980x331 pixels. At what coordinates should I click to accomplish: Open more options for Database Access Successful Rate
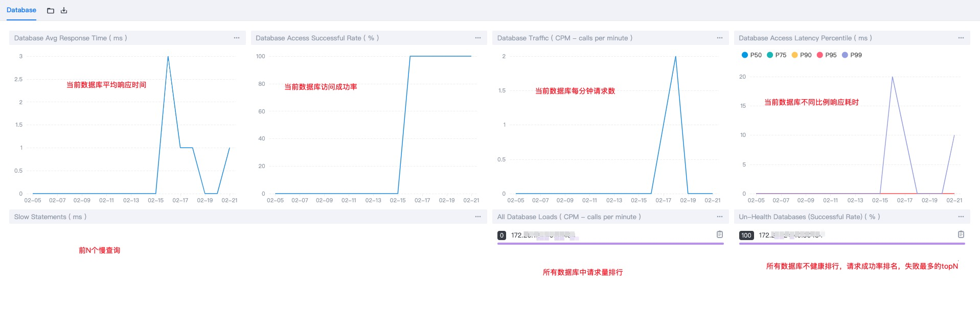[478, 38]
